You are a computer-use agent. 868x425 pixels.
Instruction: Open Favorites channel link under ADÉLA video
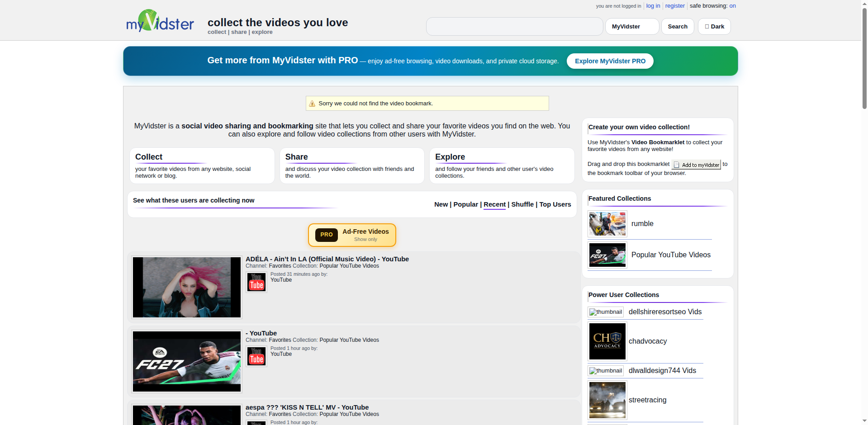[x=280, y=266]
